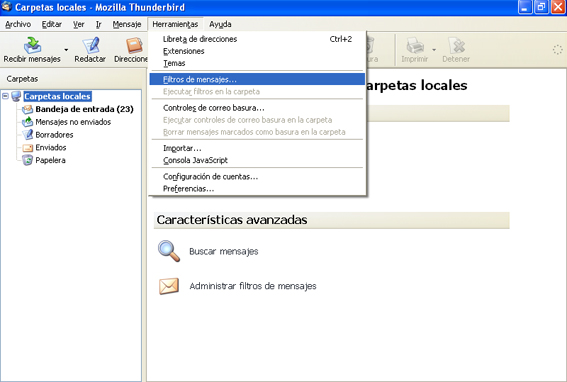Close the Herramientas menu from the menu bar
This screenshot has width=567, height=382.
point(175,24)
